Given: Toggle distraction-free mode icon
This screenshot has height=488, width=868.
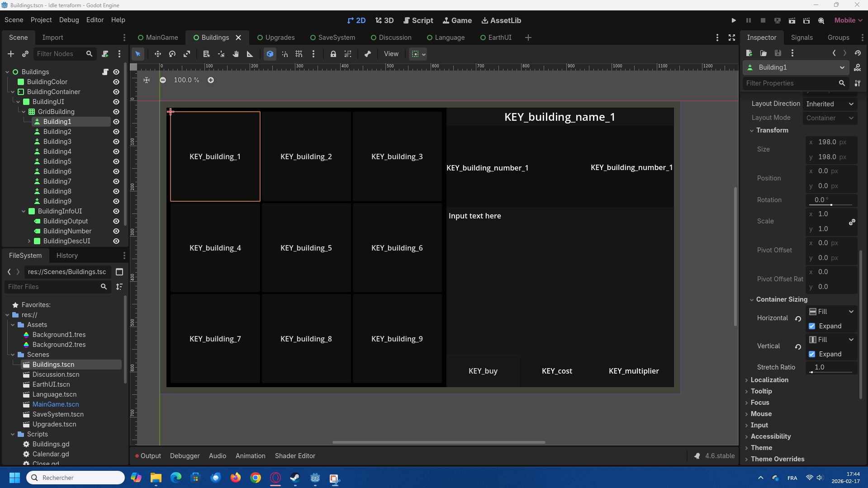Looking at the screenshot, I should click(x=731, y=38).
